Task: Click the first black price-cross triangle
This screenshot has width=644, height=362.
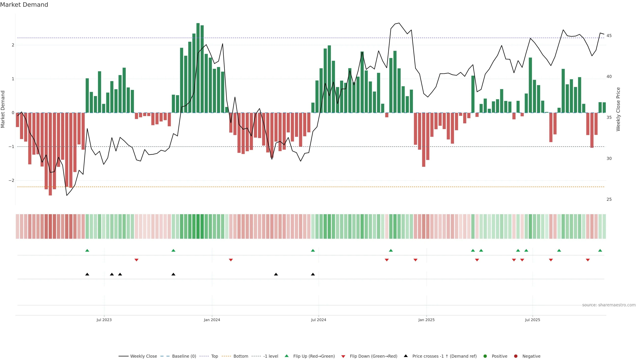Action: tap(87, 274)
